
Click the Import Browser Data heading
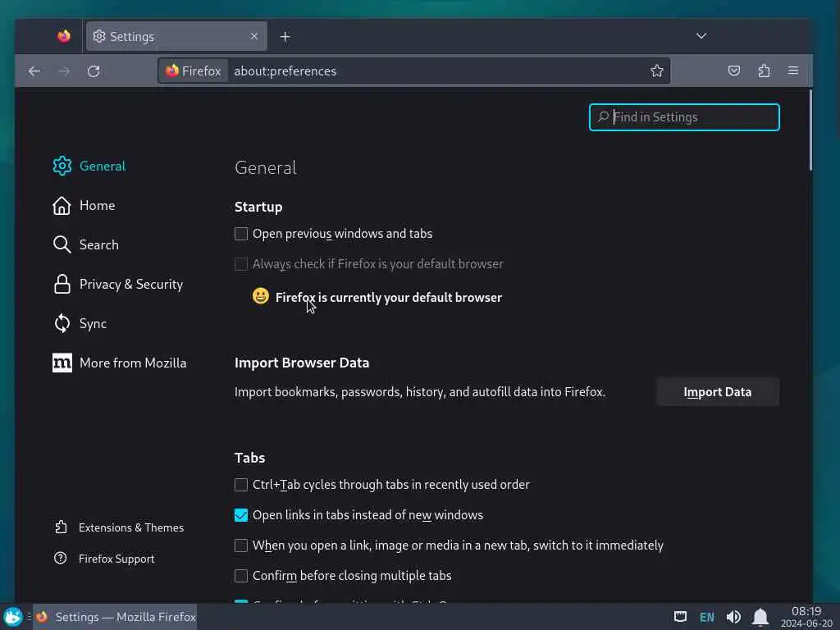click(302, 363)
